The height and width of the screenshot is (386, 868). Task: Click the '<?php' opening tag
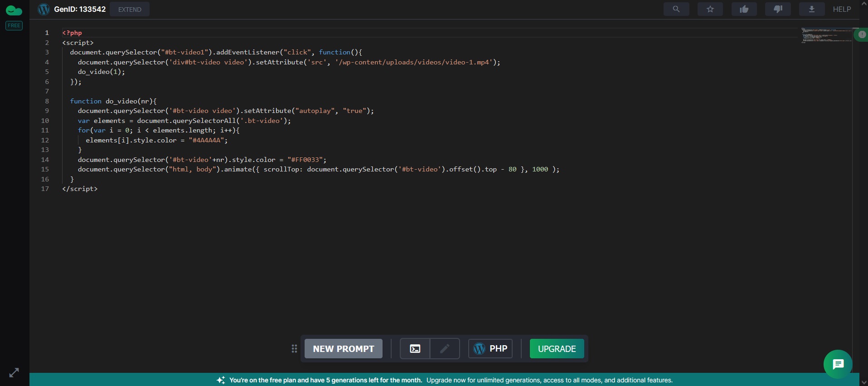tap(72, 33)
